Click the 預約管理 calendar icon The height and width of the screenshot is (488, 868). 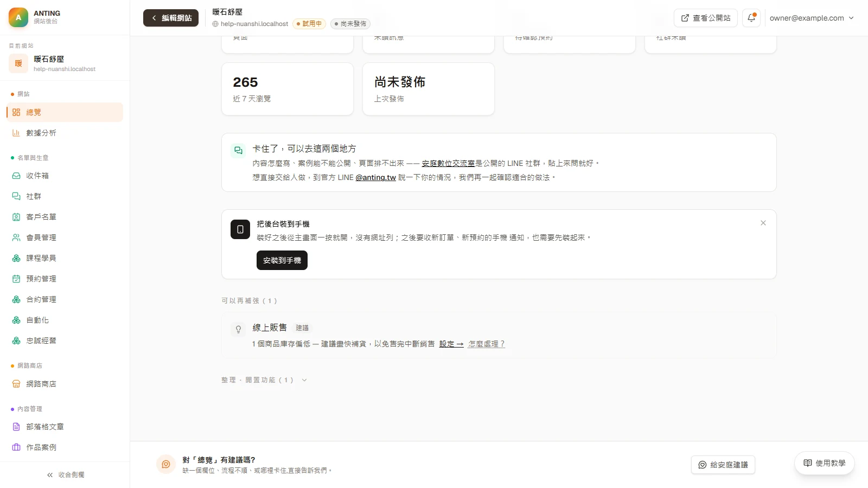[x=16, y=279]
